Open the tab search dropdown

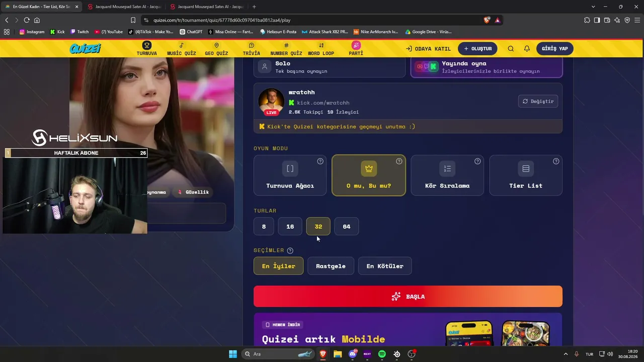[x=593, y=7]
